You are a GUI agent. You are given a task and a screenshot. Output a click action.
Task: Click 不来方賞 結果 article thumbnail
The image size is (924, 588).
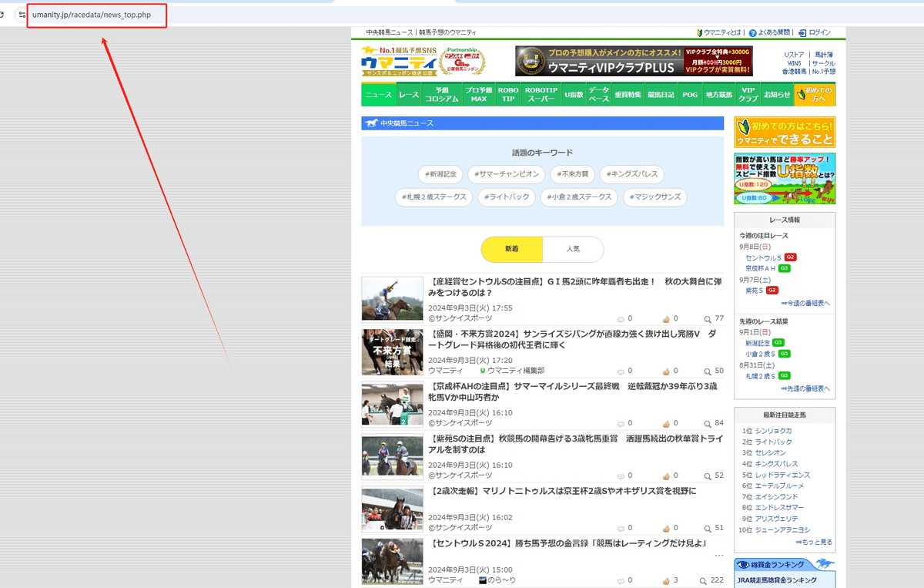[393, 351]
